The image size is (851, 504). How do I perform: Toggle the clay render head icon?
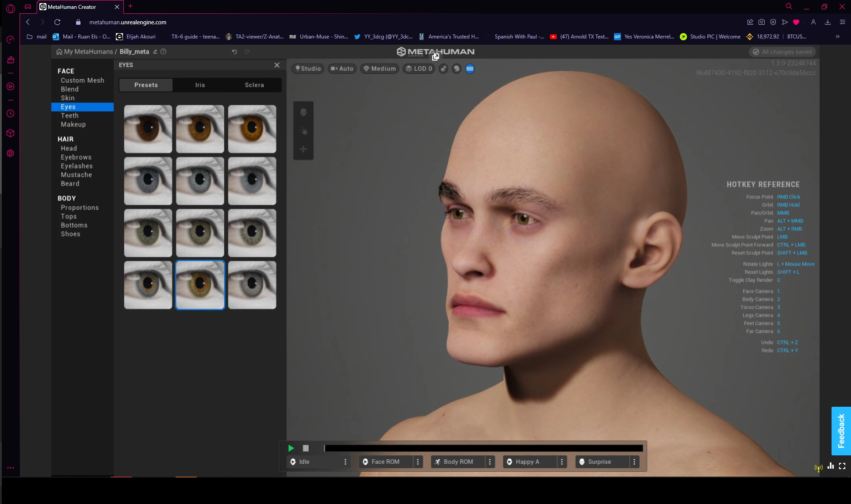click(x=456, y=69)
